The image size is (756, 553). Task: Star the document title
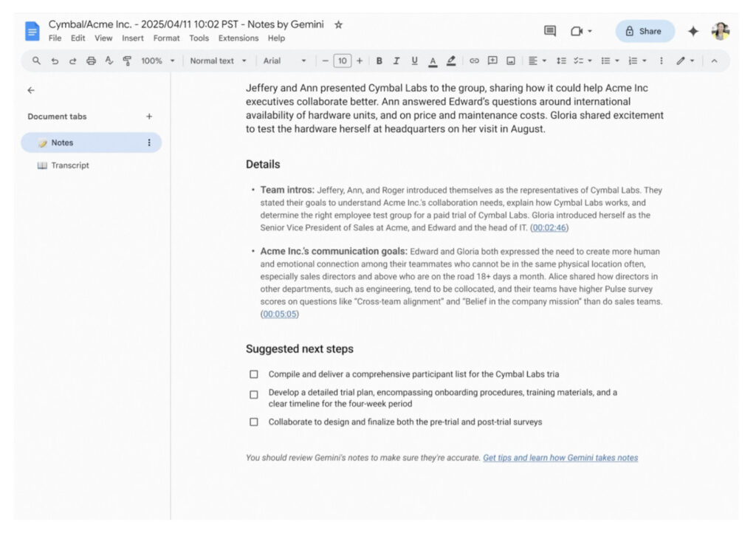click(338, 24)
